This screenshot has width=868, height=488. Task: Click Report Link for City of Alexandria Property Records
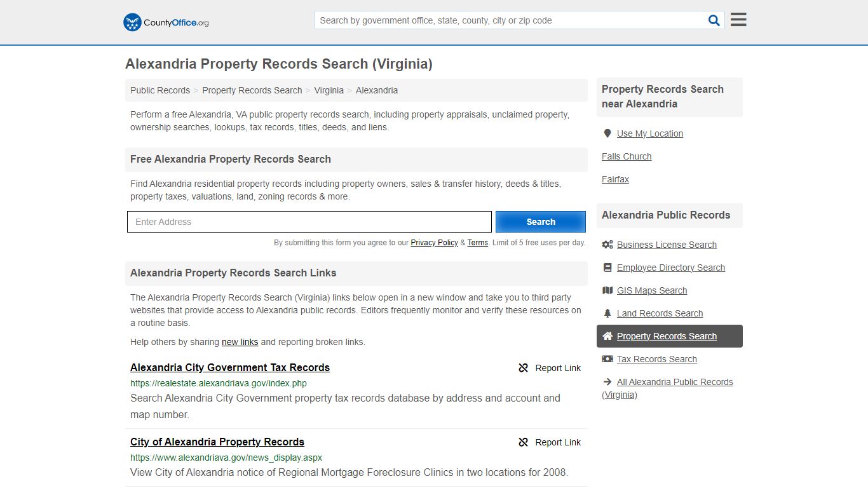[558, 442]
